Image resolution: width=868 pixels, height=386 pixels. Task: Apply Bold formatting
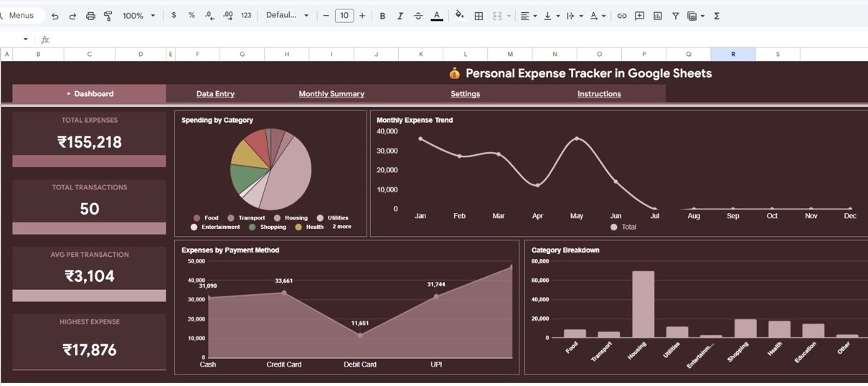point(382,16)
